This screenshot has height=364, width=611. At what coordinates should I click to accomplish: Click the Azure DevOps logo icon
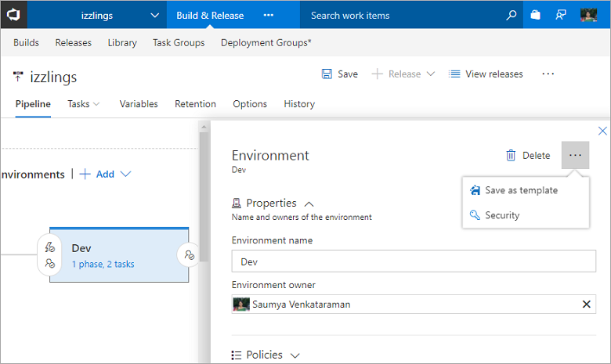14,15
